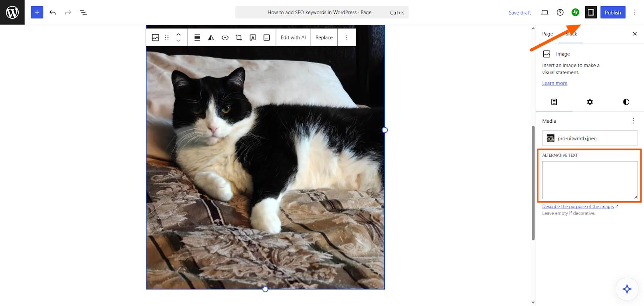
Task: Open Media panel options menu
Action: [633, 121]
